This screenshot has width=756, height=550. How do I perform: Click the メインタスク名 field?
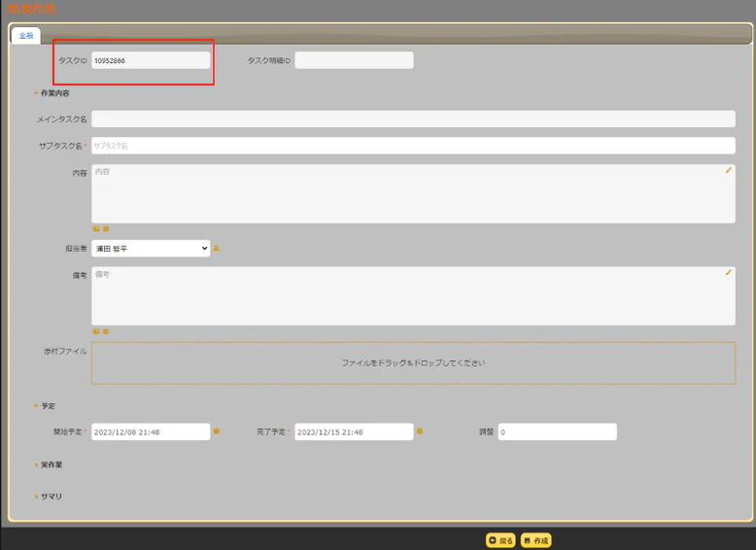413,120
